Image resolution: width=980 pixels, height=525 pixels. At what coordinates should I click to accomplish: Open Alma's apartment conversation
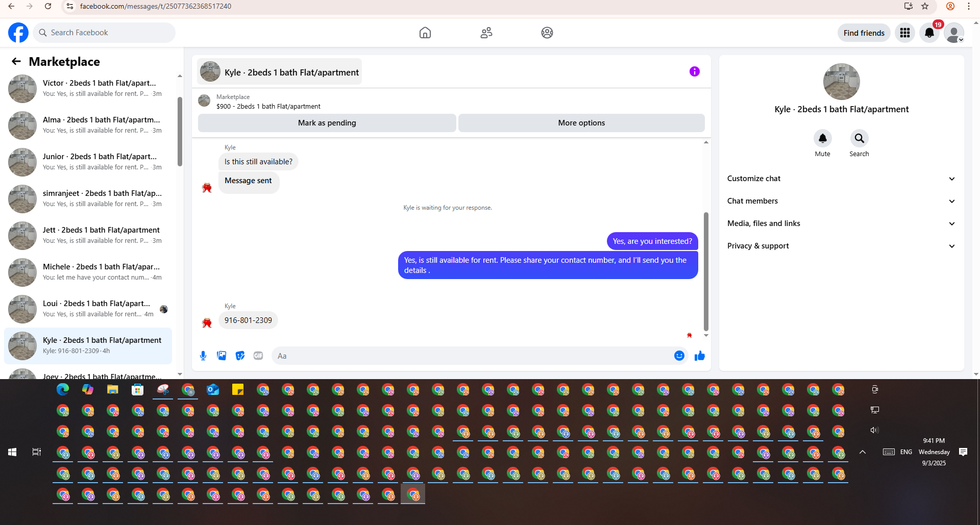[x=88, y=125]
